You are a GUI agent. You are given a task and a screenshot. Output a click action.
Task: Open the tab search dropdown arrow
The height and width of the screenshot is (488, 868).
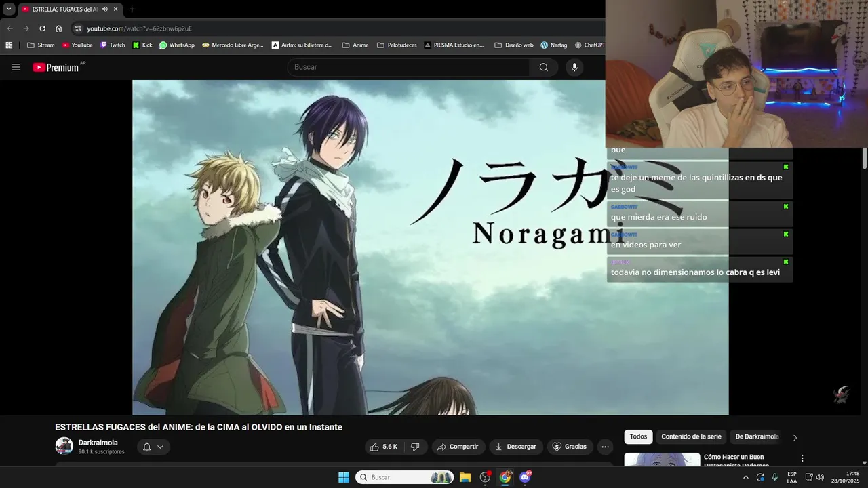point(9,9)
